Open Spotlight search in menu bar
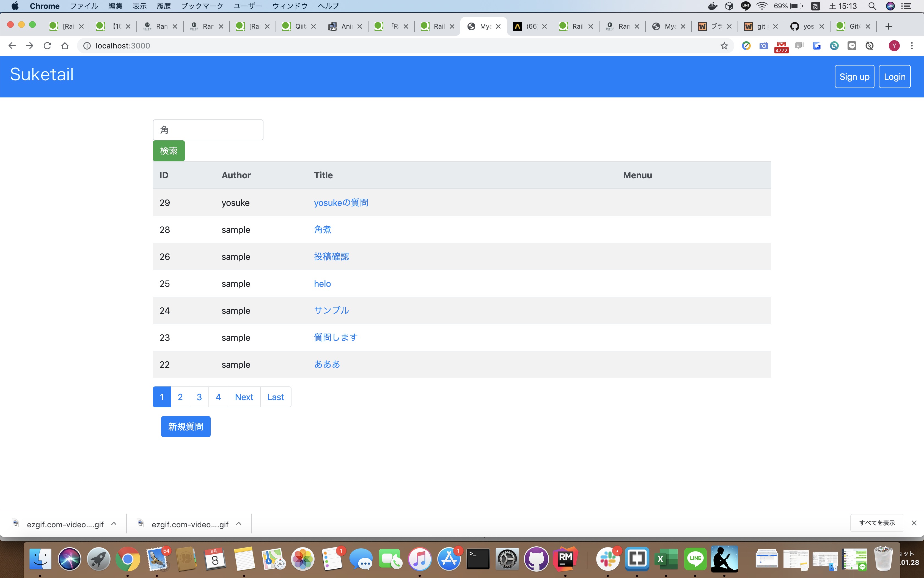Image resolution: width=924 pixels, height=578 pixels. pos(872,6)
